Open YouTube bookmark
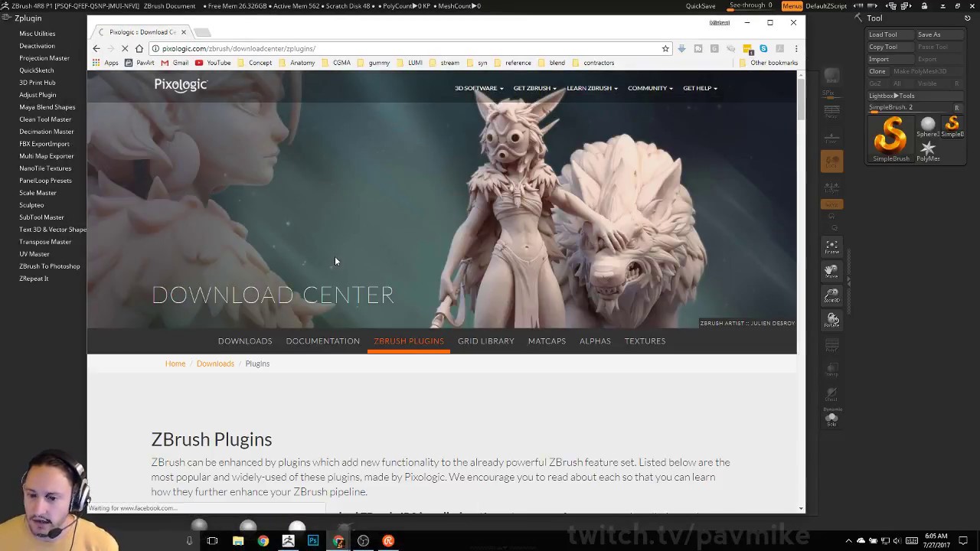980x551 pixels. 213,63
